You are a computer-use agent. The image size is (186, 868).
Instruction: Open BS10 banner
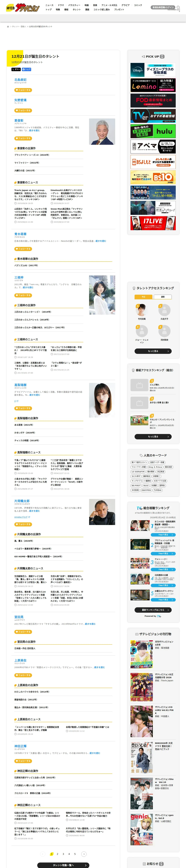(x=153, y=177)
